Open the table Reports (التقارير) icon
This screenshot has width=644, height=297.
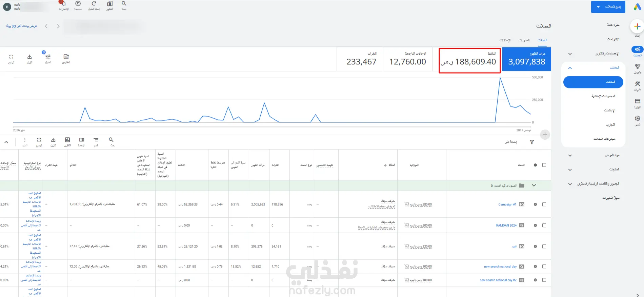click(x=67, y=140)
